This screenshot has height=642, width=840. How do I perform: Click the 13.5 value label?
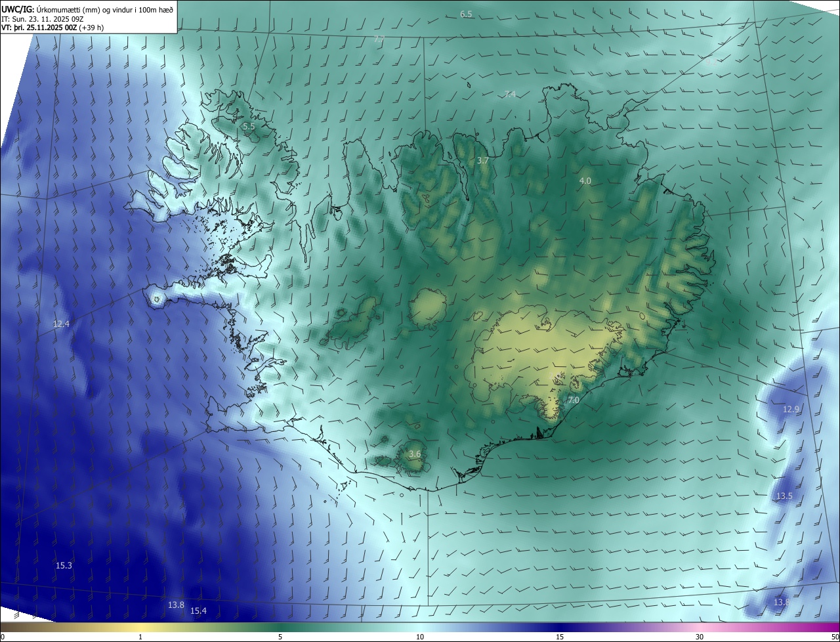pyautogui.click(x=784, y=496)
